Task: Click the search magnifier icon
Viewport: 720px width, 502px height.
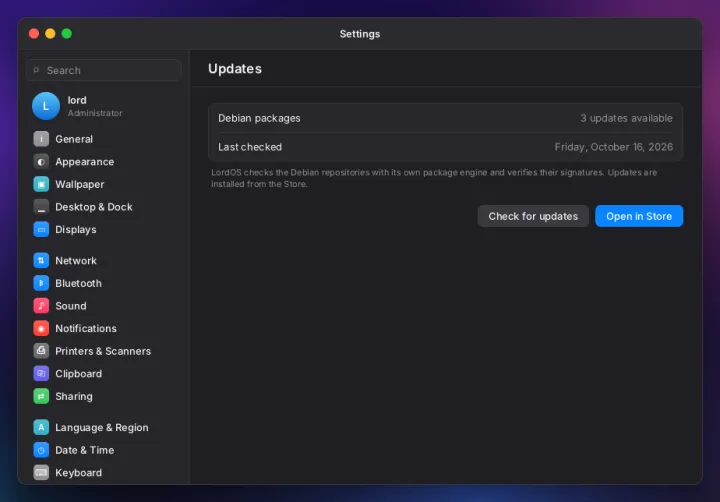Action: [36, 70]
